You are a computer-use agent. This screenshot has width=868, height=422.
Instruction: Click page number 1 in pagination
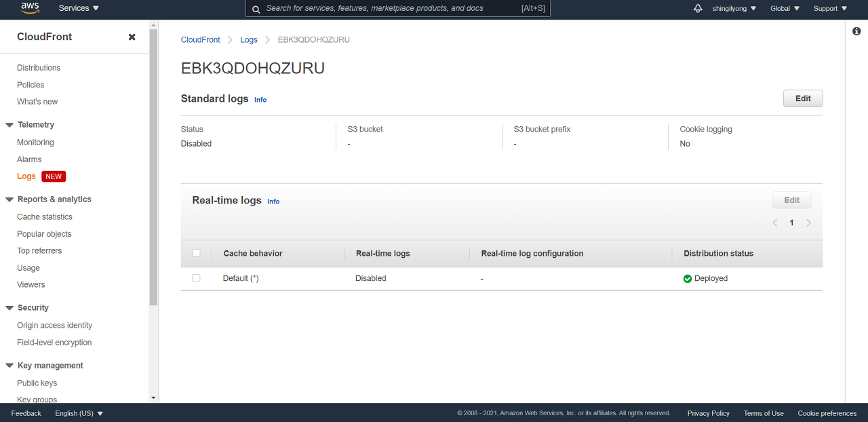click(791, 223)
